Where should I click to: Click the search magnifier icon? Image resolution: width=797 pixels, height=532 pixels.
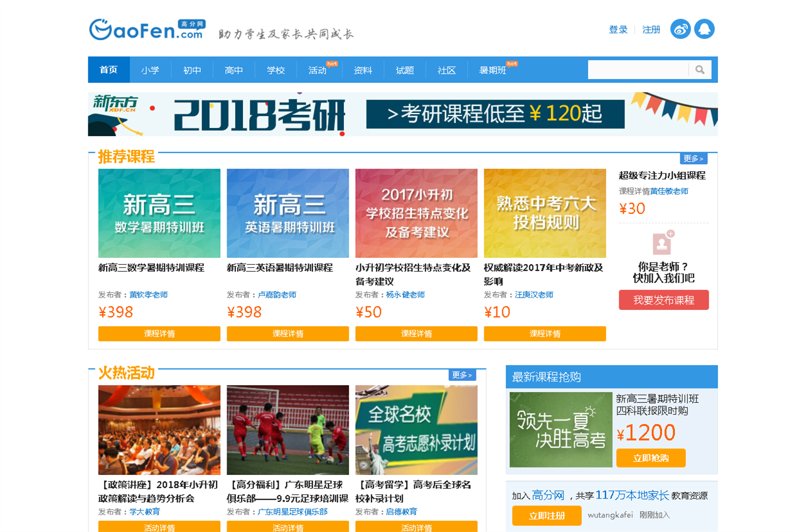pos(700,70)
